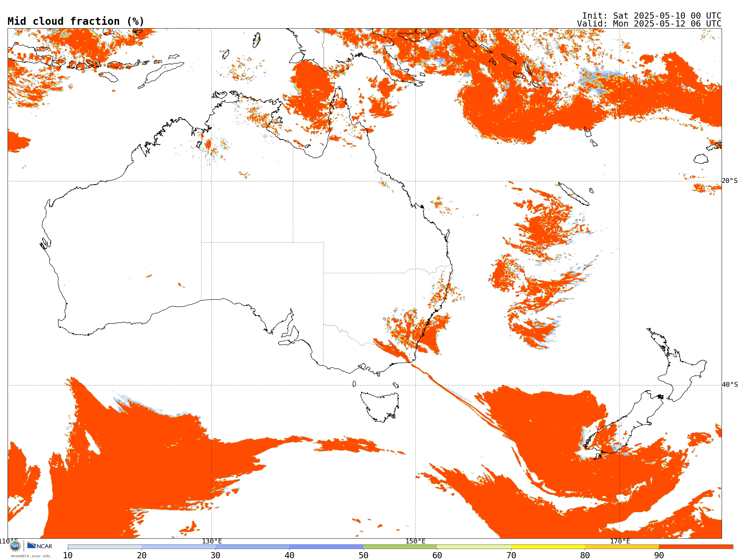Viewport: 744px width, 560px height.
Task: Click the NCAR logo
Action: (x=40, y=546)
